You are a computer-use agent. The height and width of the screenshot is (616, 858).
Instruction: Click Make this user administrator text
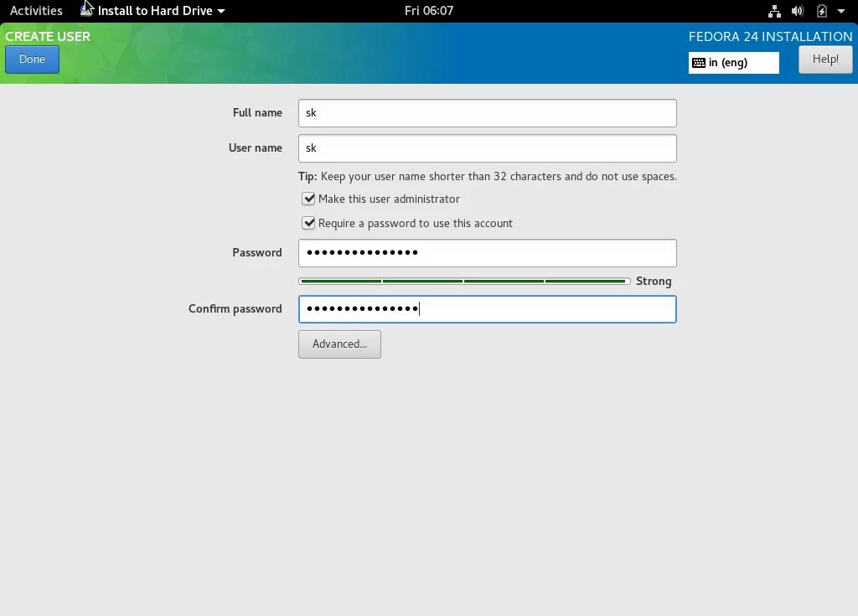389,199
